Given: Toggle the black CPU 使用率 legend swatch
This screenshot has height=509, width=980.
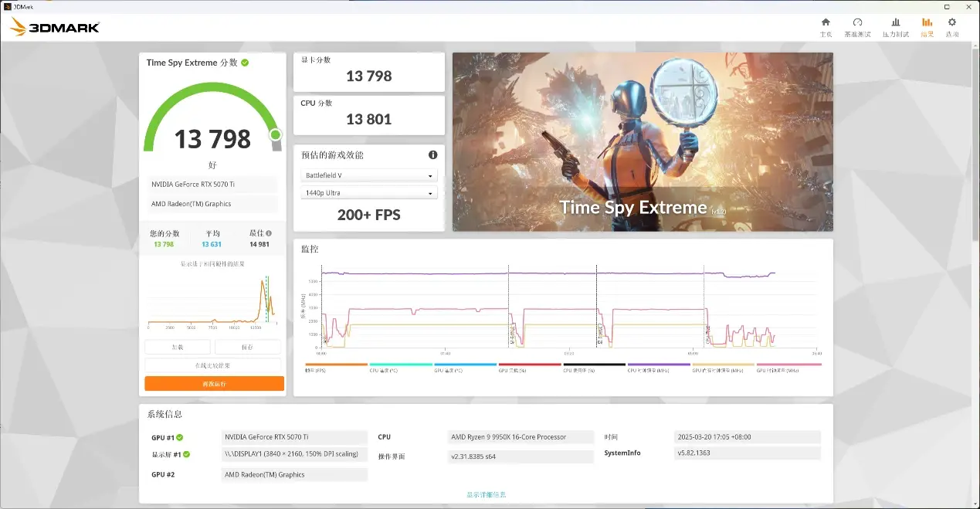Looking at the screenshot, I should coord(595,364).
